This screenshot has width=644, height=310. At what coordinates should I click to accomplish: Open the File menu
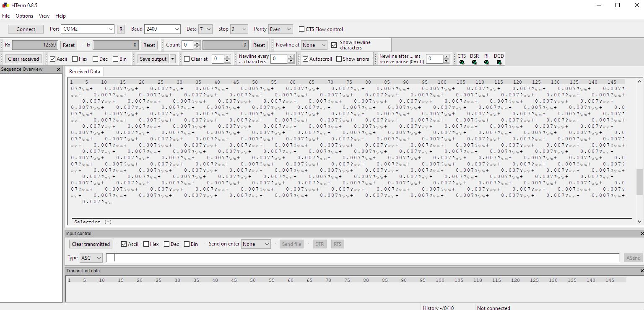coord(6,16)
